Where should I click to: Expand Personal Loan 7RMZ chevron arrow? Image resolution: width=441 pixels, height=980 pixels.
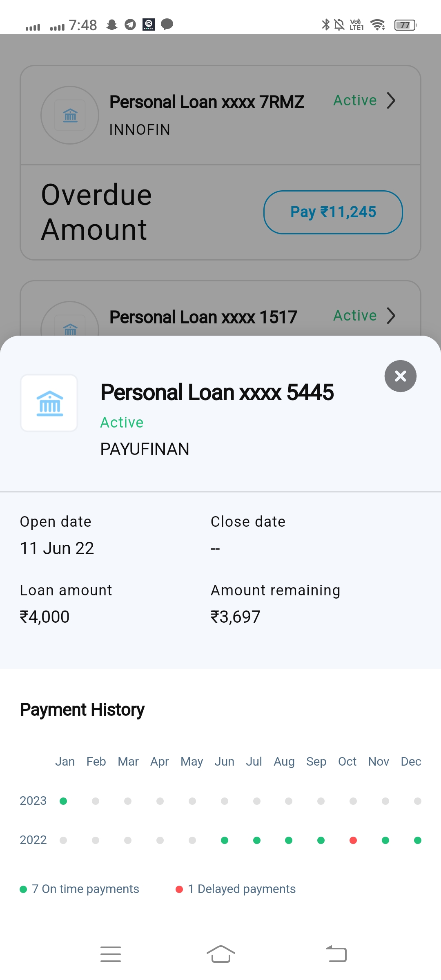(391, 100)
